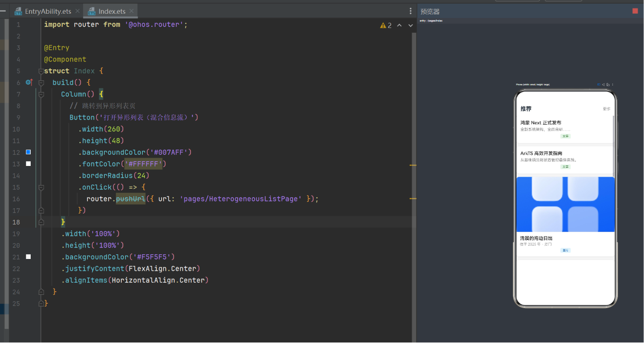Click the Chinese comment on line 8
Viewport: 644px width, 343px height.
coord(103,106)
